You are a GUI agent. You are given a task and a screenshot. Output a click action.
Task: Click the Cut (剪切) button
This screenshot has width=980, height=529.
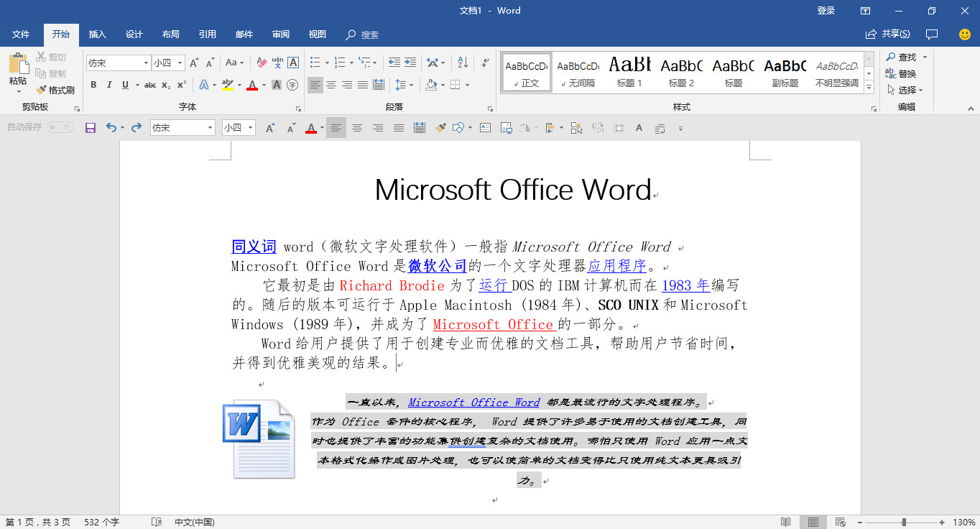[x=51, y=57]
